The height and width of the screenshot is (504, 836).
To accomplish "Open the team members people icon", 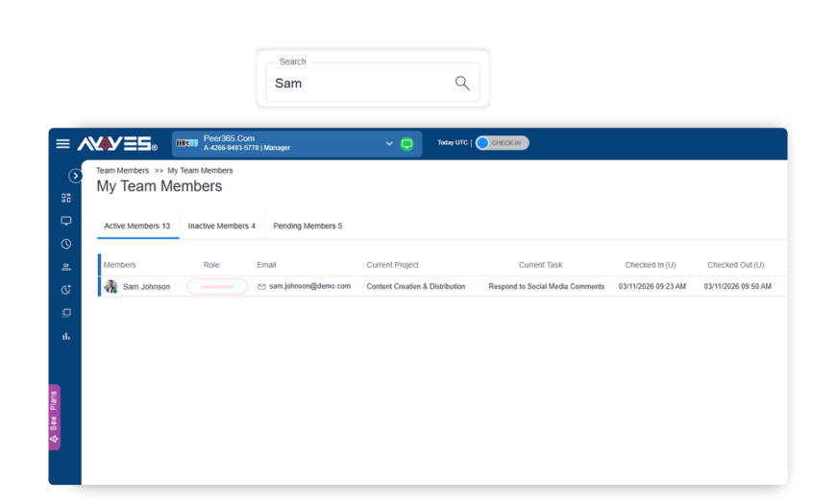I will click(x=66, y=267).
